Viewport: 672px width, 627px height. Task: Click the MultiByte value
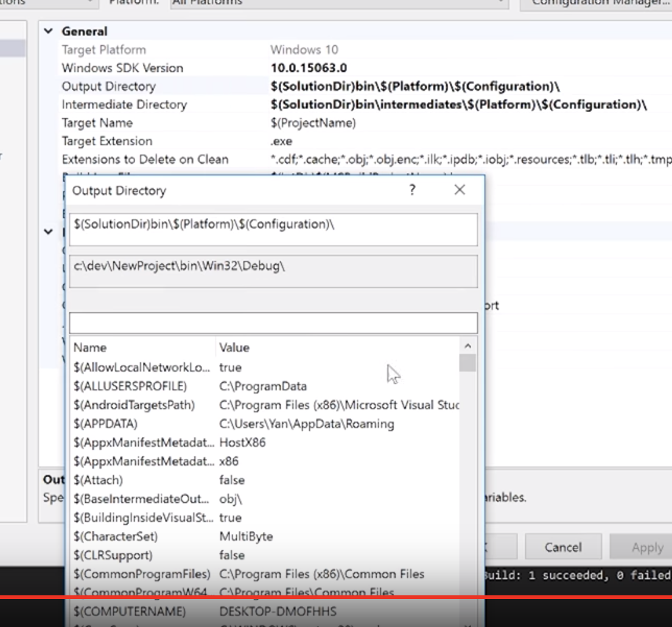pos(246,536)
